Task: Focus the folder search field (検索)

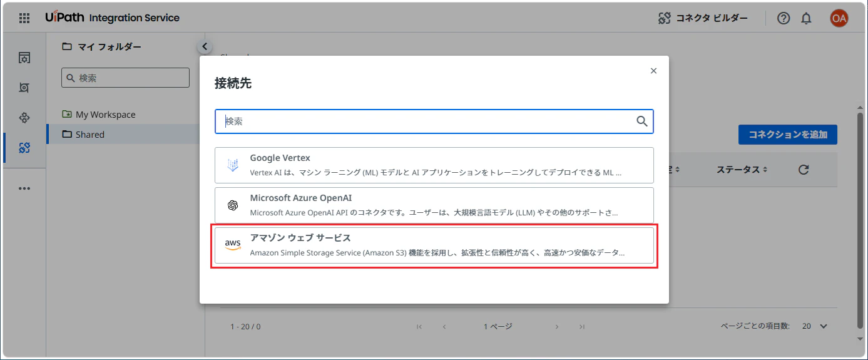Action: coord(125,78)
